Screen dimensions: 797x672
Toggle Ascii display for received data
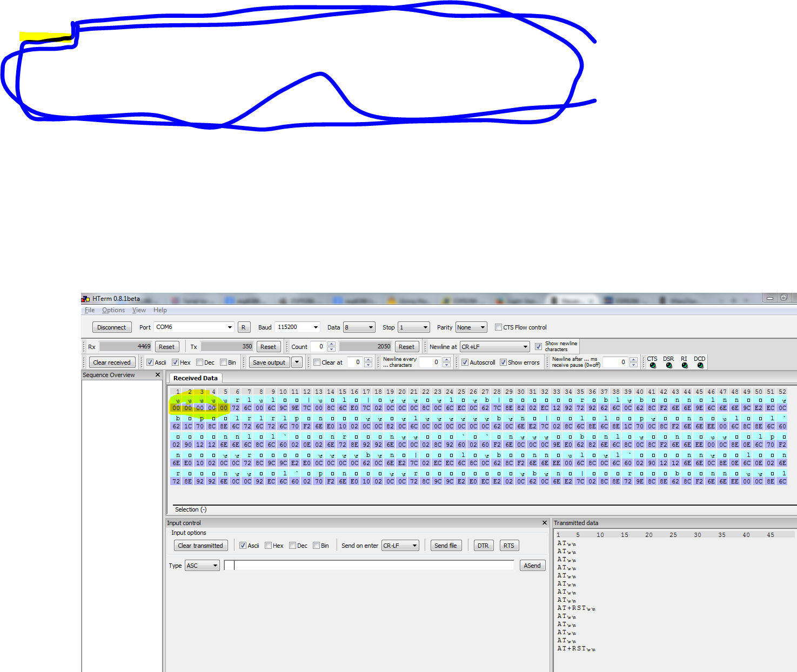(x=150, y=362)
